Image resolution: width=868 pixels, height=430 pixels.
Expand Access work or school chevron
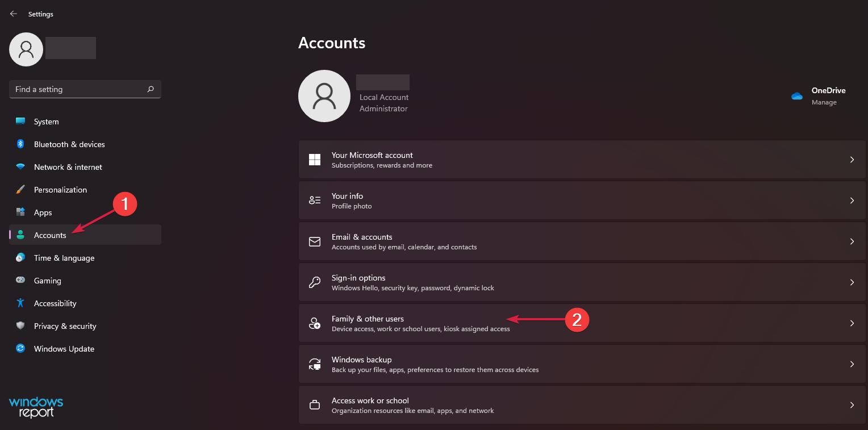pyautogui.click(x=852, y=405)
